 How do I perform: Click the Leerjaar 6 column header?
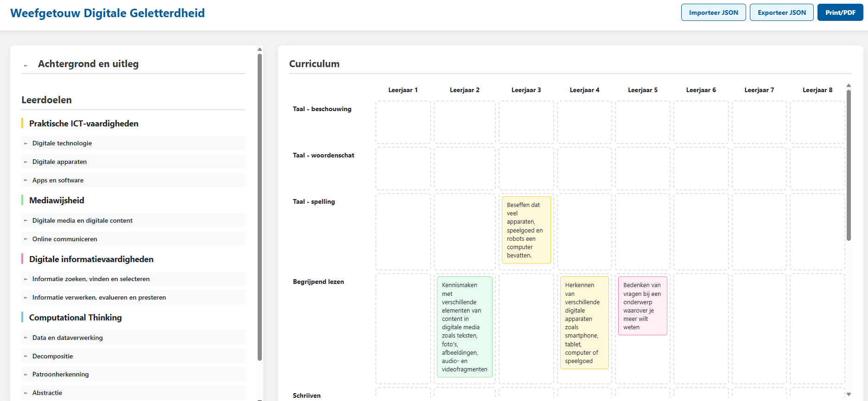coord(701,90)
